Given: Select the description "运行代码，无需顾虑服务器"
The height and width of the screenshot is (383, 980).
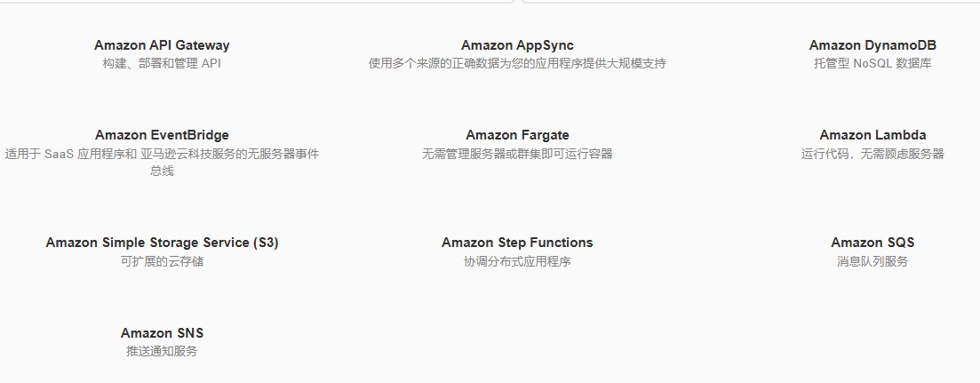Looking at the screenshot, I should click(872, 154).
